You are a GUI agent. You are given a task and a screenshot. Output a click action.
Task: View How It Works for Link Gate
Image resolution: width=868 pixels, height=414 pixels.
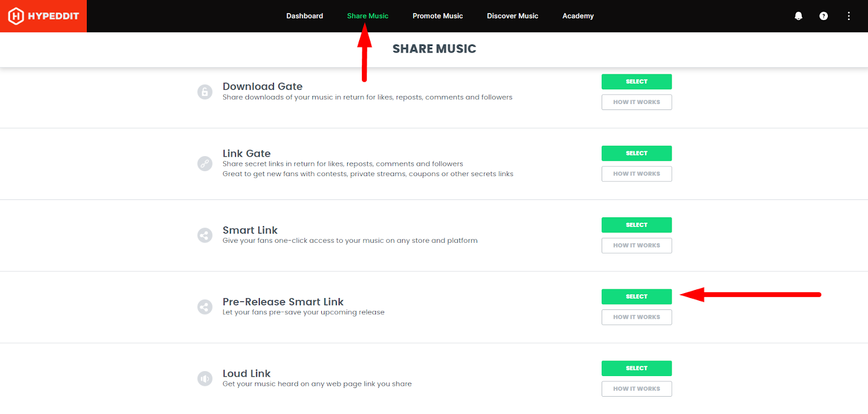point(636,174)
